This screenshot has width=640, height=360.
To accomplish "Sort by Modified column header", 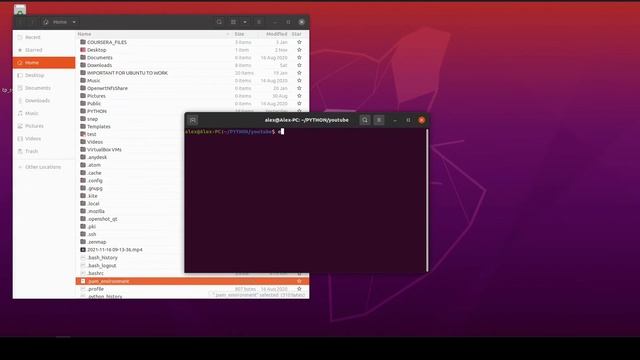I will (x=276, y=34).
